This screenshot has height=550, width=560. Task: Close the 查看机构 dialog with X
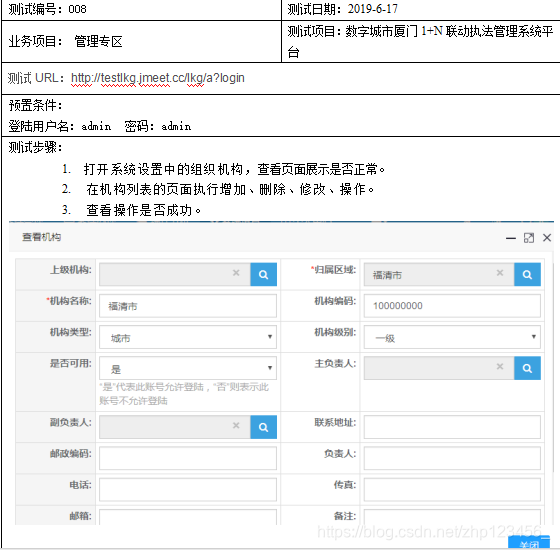coord(547,238)
